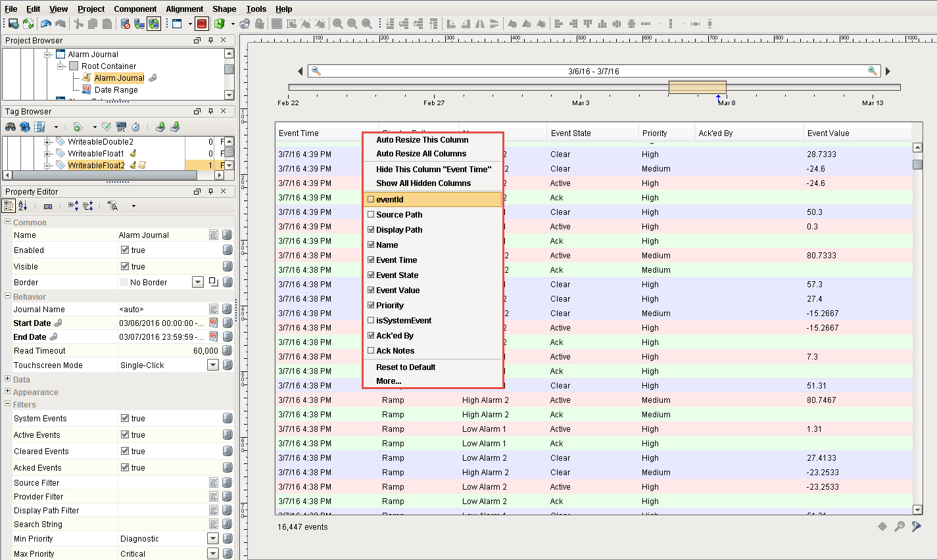Click the Paste icon in the toolbar
The width and height of the screenshot is (937, 560).
pos(107,24)
